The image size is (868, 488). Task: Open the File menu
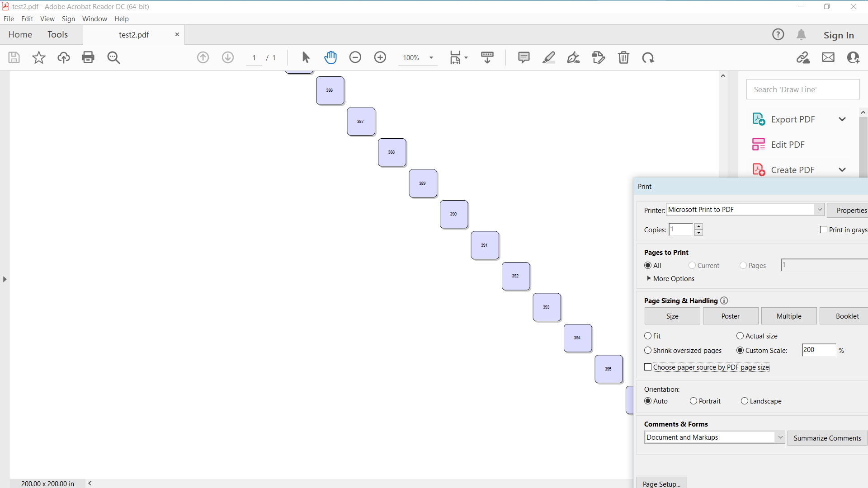click(x=9, y=19)
